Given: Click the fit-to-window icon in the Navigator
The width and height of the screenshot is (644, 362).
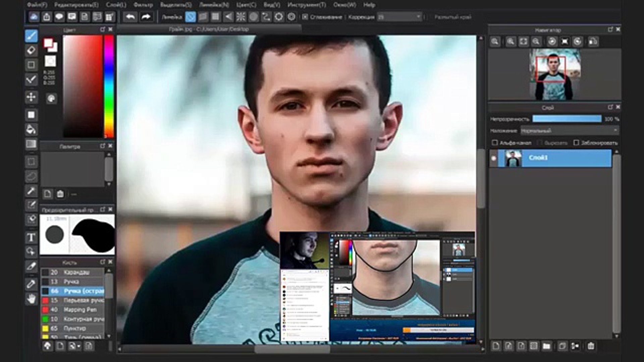Looking at the screenshot, I should point(523,42).
